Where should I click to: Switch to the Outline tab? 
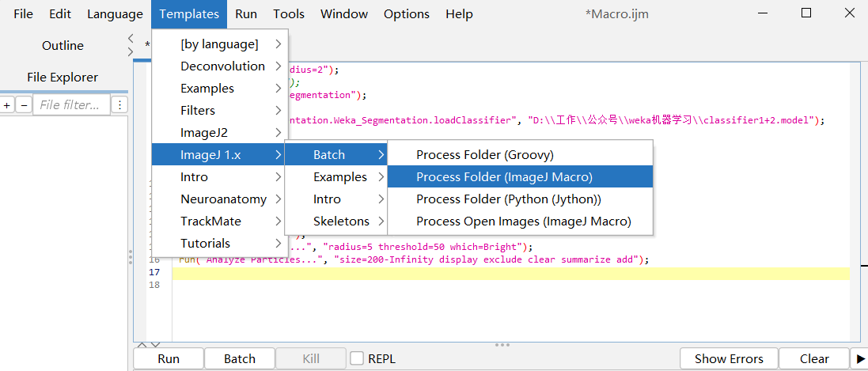63,45
